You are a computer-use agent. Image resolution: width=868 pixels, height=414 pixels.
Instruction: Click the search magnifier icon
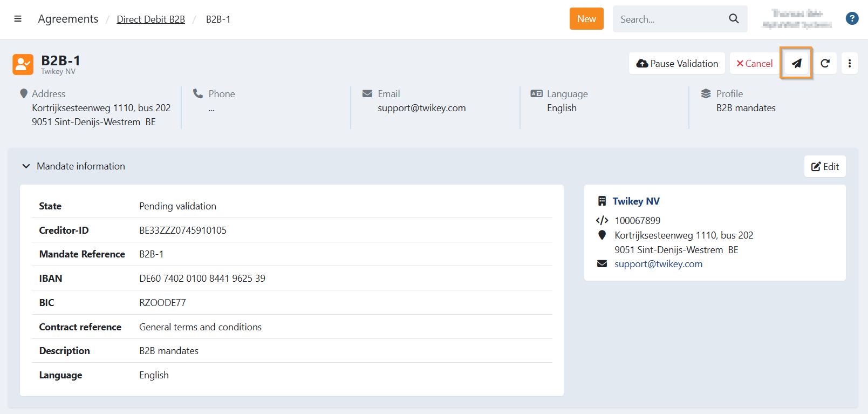point(734,19)
